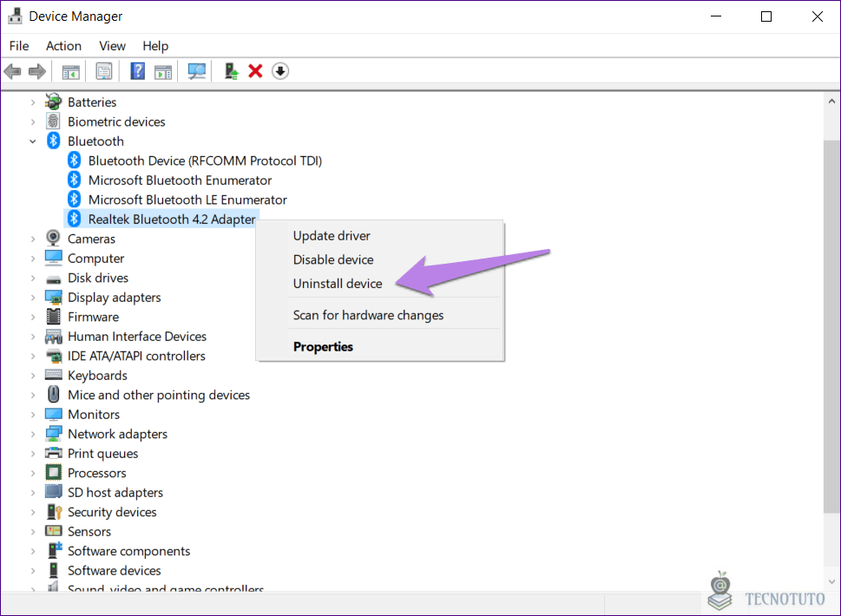841x616 pixels.
Task: Click the Print queues printer icon
Action: tap(53, 453)
